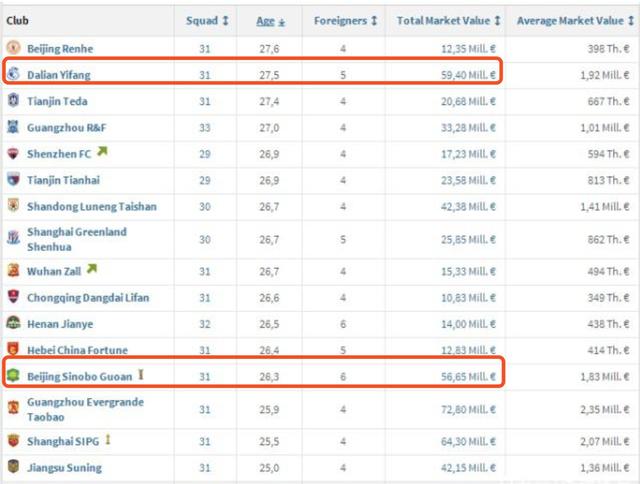
Task: Click the Guangzhou R&F club crest icon
Action: point(13,127)
